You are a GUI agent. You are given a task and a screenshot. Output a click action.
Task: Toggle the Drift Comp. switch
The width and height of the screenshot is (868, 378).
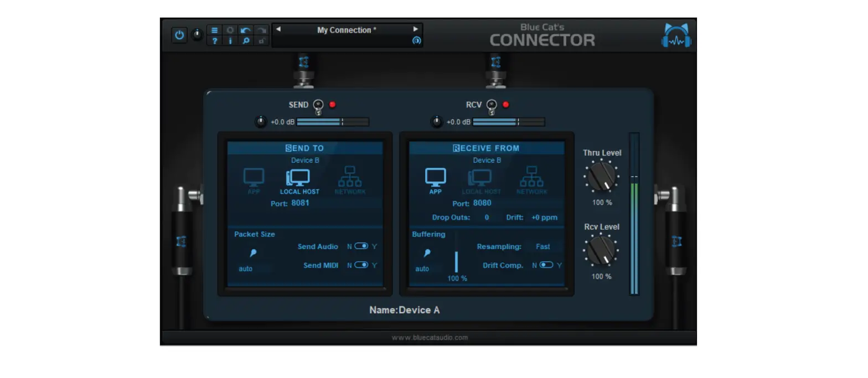click(x=546, y=265)
